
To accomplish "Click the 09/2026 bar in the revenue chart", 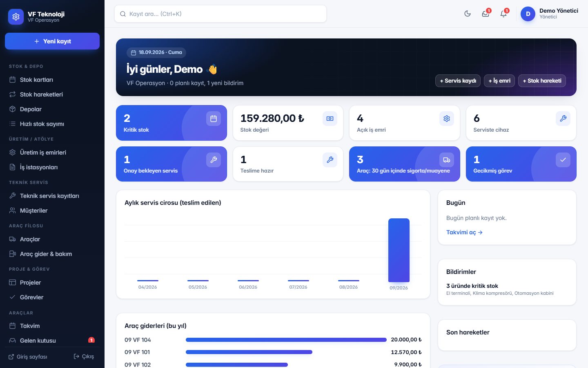I will click(x=399, y=250).
